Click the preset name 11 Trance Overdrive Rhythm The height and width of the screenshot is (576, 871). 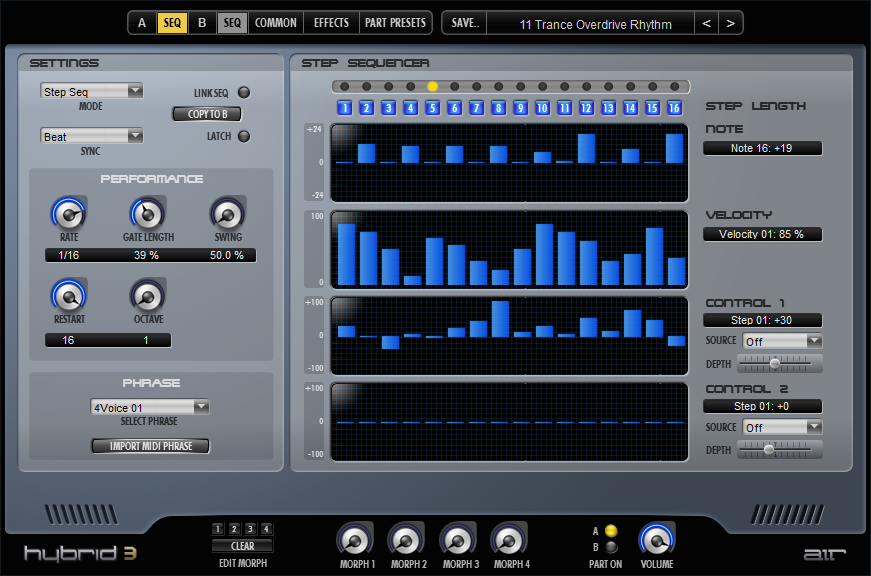coord(595,24)
